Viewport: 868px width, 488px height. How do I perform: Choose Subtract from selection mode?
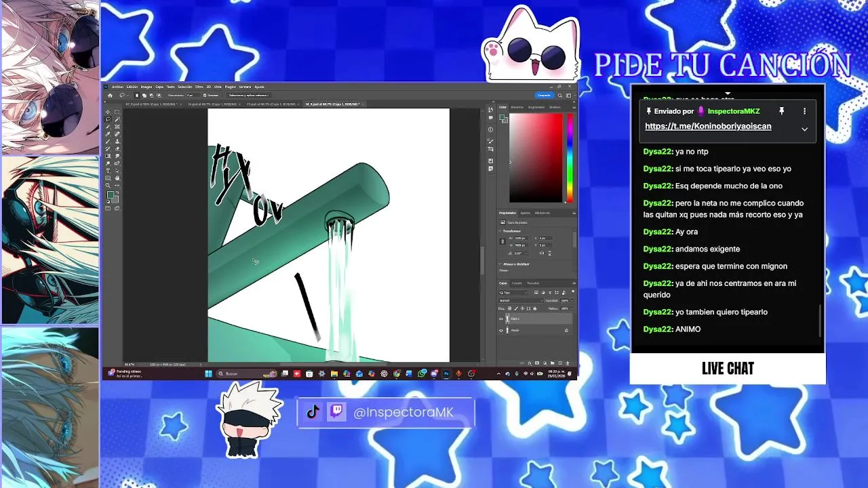pos(151,96)
